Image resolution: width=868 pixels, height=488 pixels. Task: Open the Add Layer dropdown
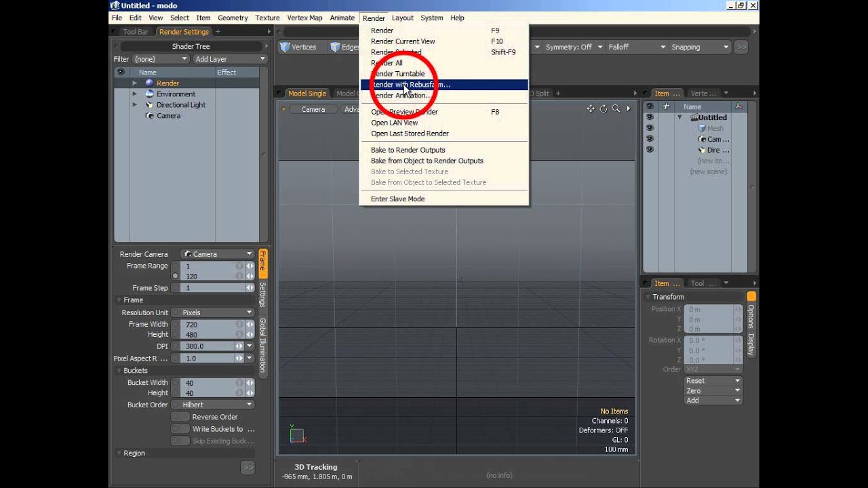pos(230,59)
